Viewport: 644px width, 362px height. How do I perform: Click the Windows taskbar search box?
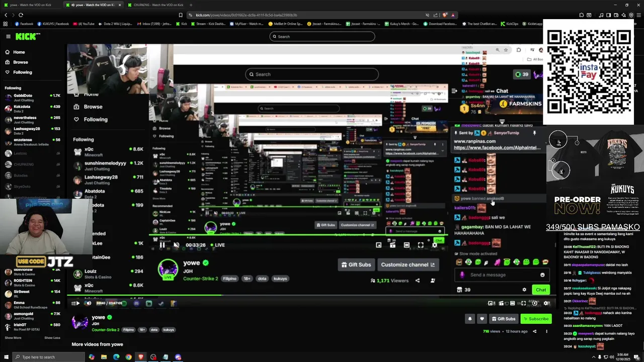pyautogui.click(x=48, y=357)
